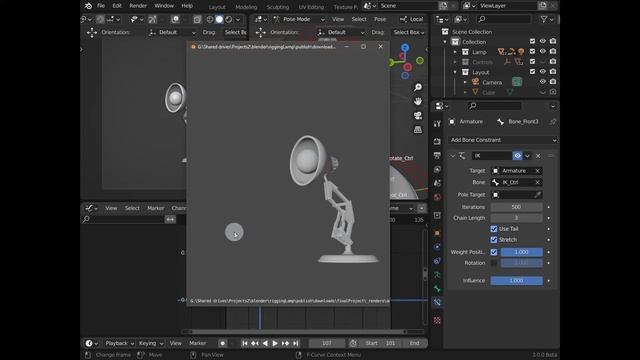Open the Window menu
The width and height of the screenshot is (640, 360).
(x=164, y=6)
